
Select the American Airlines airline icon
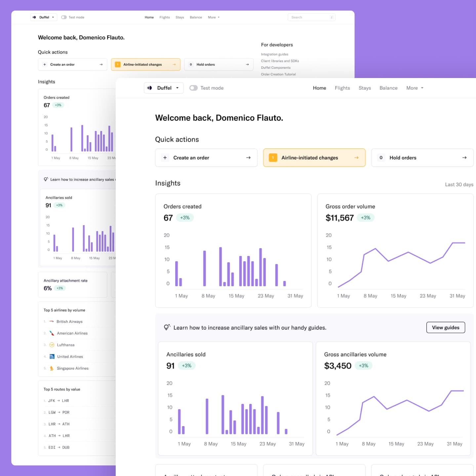[x=52, y=333]
